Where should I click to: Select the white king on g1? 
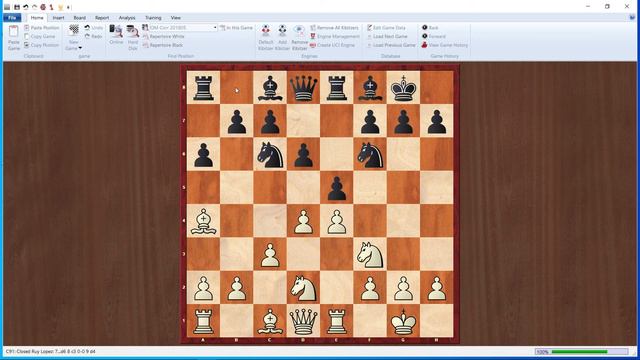coord(403,321)
